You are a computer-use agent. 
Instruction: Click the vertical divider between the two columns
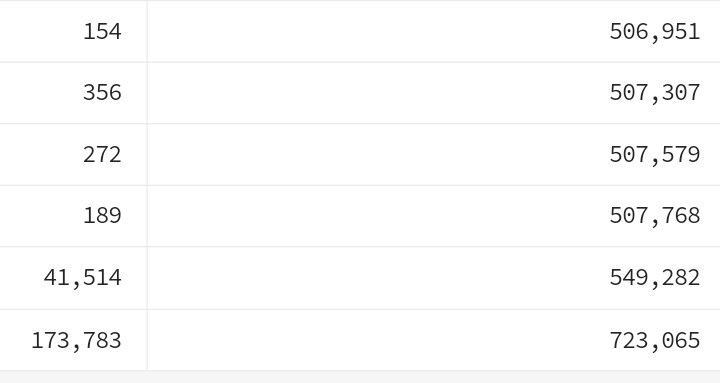(147, 186)
